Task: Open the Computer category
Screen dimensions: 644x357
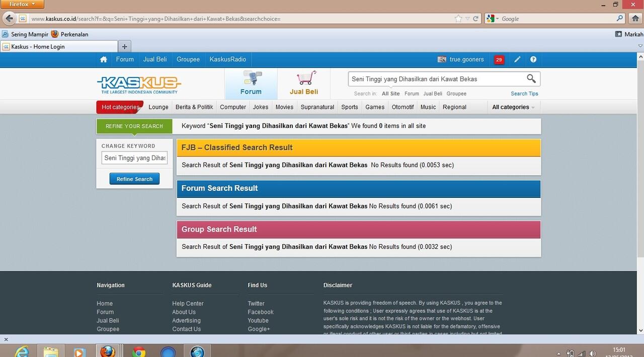Action: coord(233,107)
